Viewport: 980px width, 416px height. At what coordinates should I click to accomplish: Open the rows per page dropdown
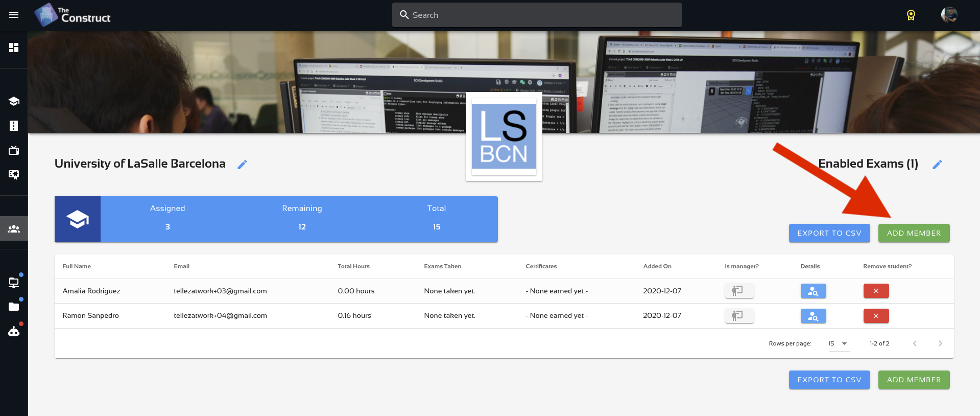click(x=838, y=343)
